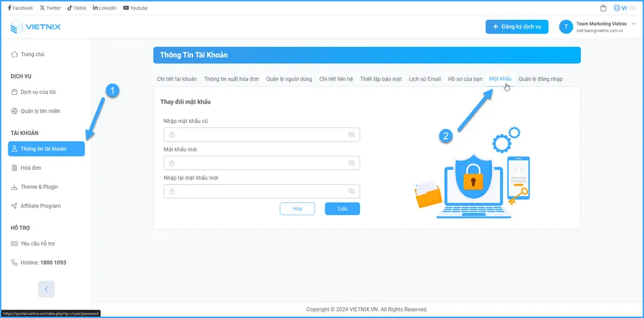The image size is (644, 318).
Task: Click the Facebook social link
Action: click(x=21, y=8)
